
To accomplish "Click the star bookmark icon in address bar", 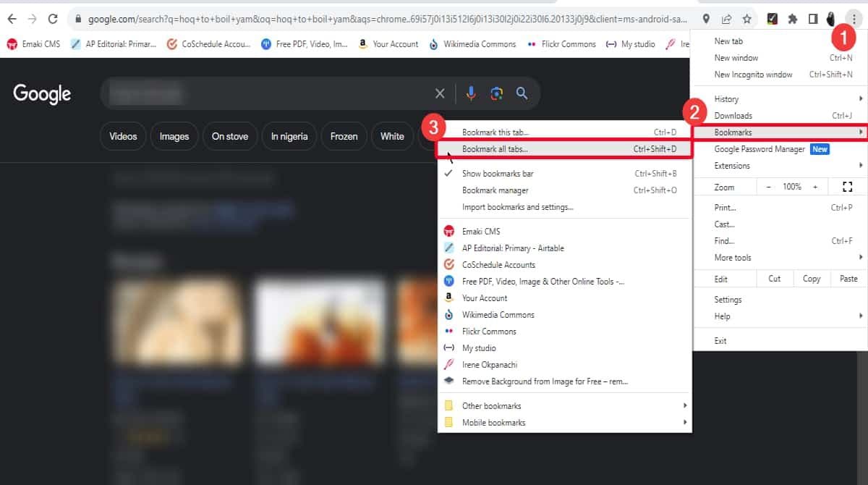I will (x=746, y=20).
